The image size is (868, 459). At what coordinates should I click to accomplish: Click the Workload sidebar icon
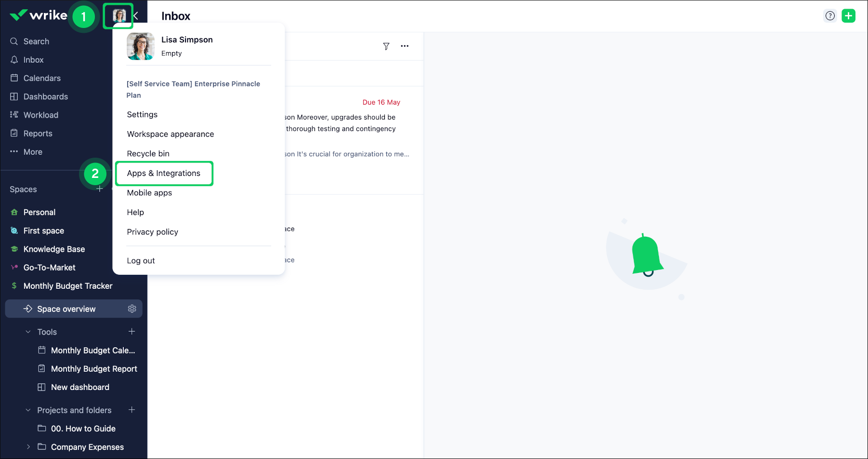pyautogui.click(x=14, y=115)
